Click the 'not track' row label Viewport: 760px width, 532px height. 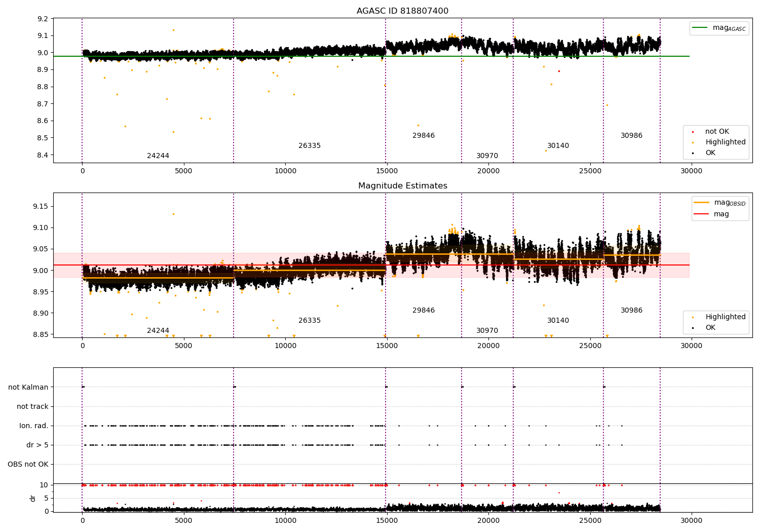(x=32, y=407)
